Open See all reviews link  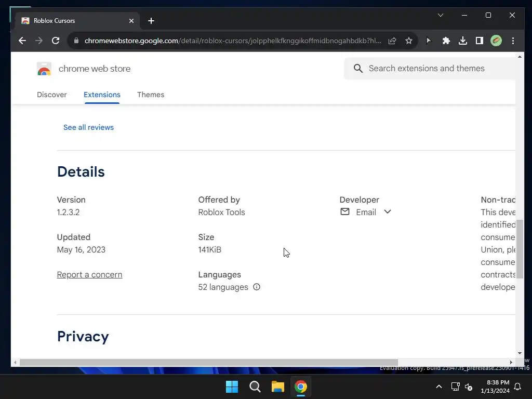click(88, 127)
